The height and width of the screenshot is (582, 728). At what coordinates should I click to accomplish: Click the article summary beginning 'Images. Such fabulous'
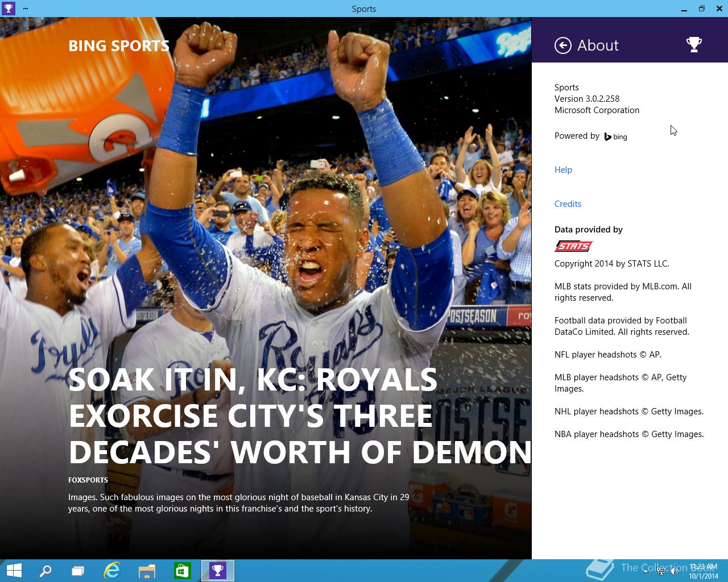click(x=238, y=503)
